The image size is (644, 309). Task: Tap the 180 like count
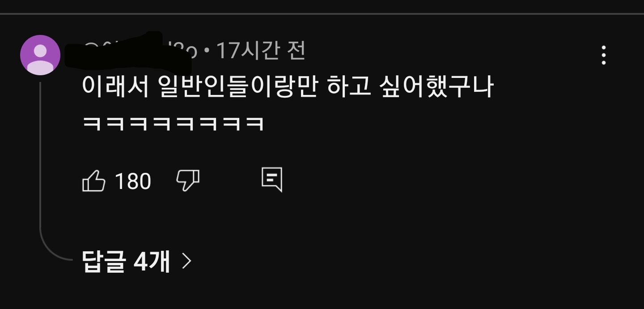pyautogui.click(x=133, y=181)
